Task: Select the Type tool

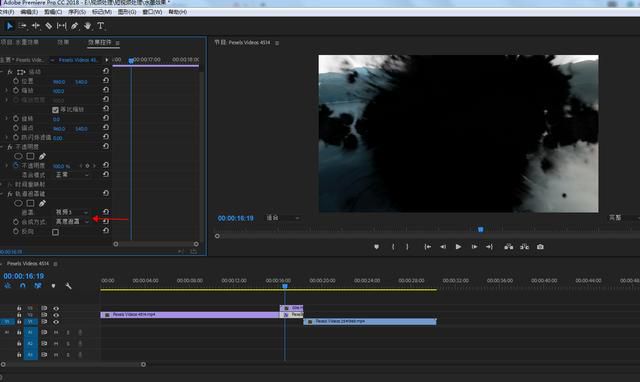Action: click(100, 26)
